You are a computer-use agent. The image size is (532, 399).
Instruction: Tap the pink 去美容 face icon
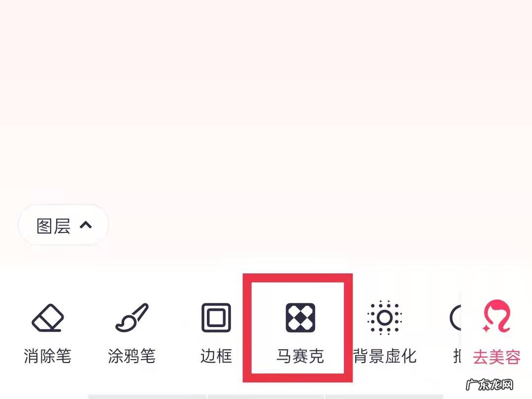pos(497,316)
